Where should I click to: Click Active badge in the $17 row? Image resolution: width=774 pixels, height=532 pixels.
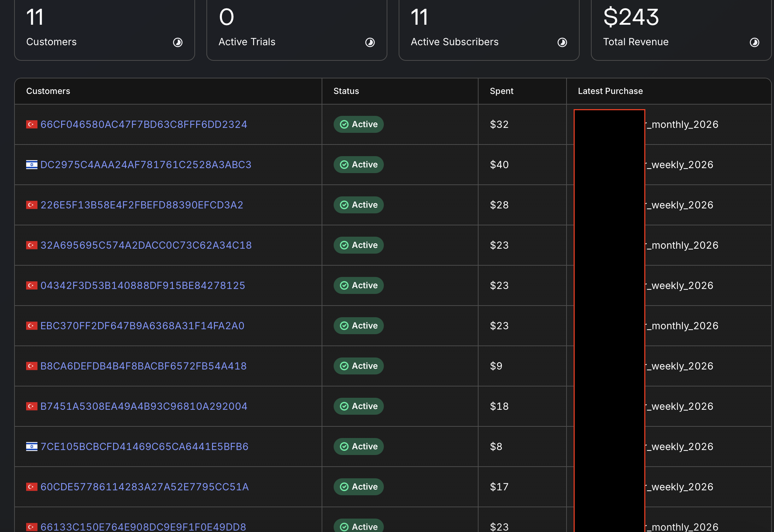tap(359, 487)
